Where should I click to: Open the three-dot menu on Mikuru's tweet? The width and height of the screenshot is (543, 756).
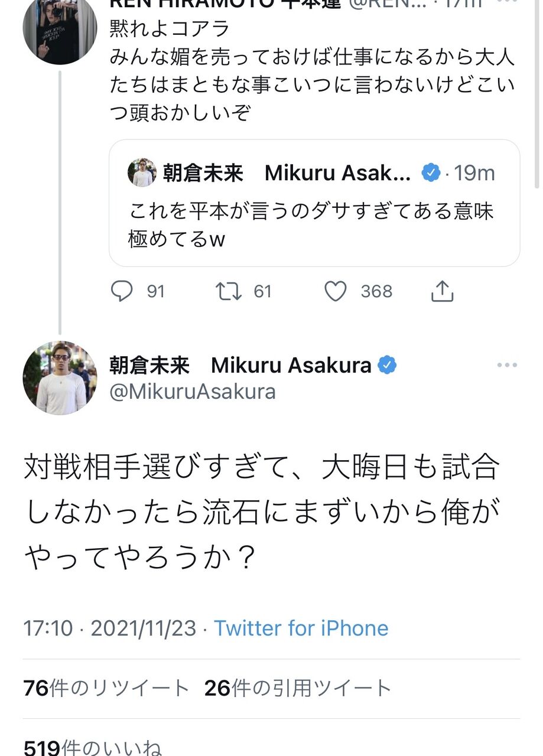(x=507, y=366)
